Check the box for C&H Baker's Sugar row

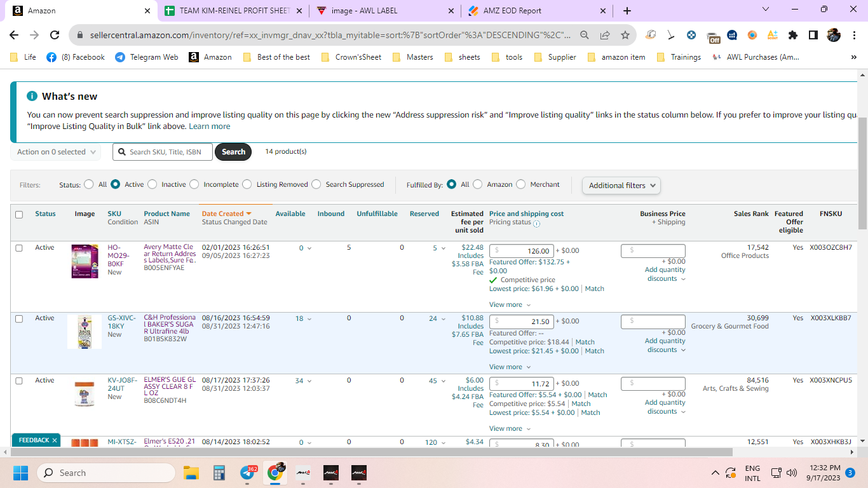click(x=19, y=318)
